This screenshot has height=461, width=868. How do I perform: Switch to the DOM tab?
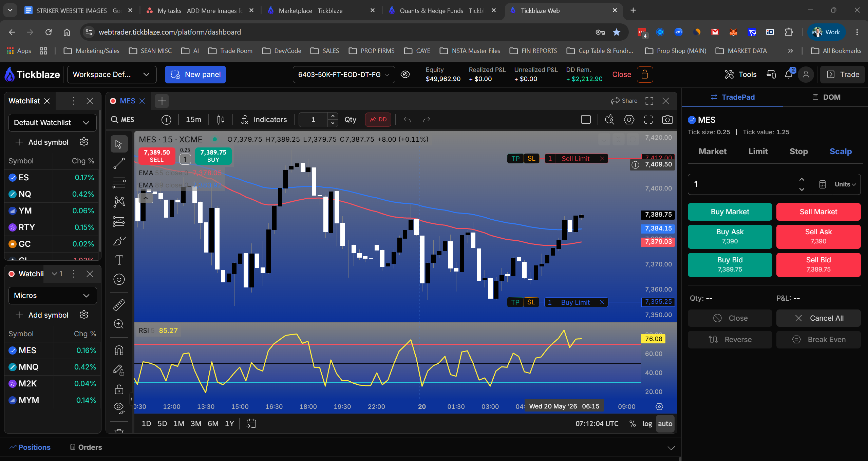pyautogui.click(x=826, y=97)
